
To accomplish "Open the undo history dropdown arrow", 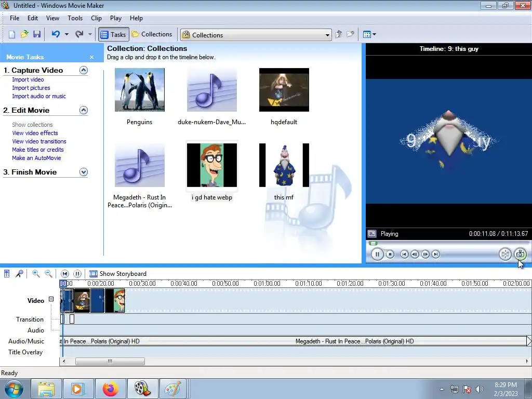I will tap(66, 34).
